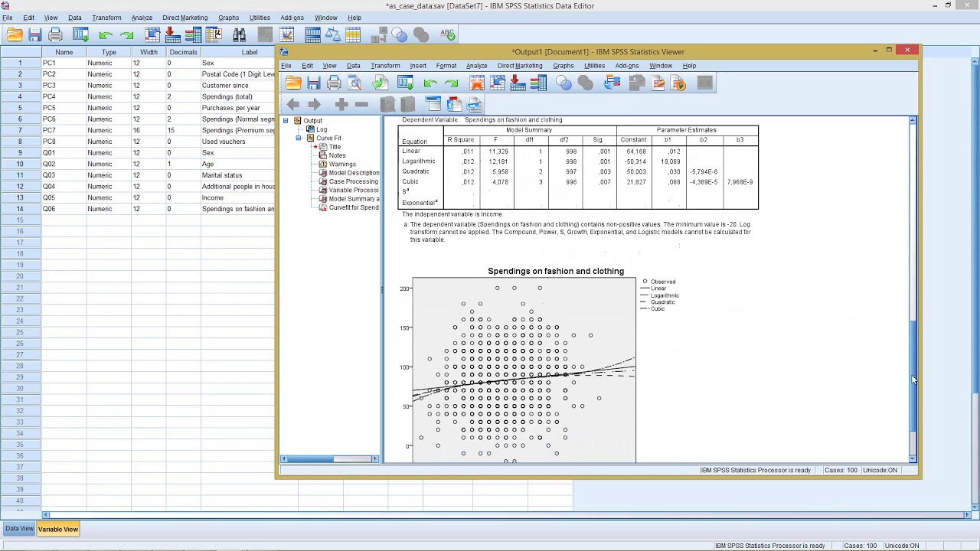980x551 pixels.
Task: Click Recall dialog icon in Viewer toolbar
Action: coord(405,83)
